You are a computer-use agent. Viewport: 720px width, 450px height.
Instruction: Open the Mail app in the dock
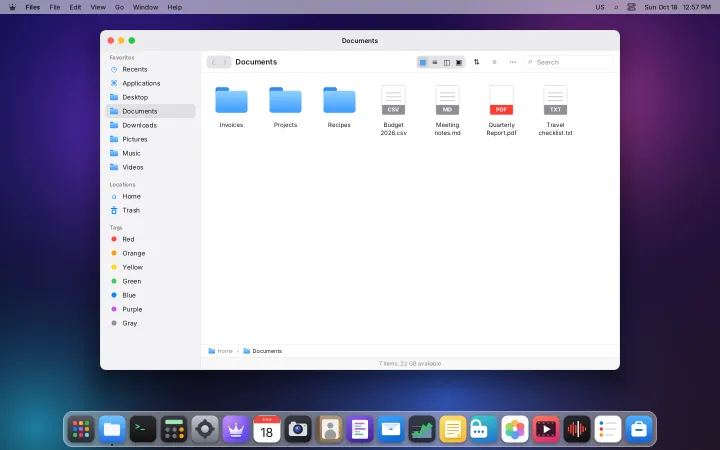click(x=391, y=429)
